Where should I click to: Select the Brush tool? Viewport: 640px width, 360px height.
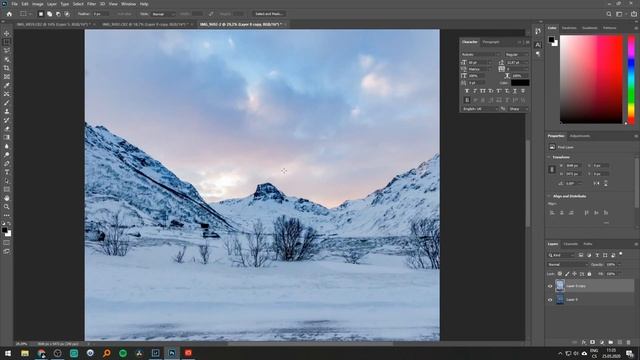[x=7, y=102]
